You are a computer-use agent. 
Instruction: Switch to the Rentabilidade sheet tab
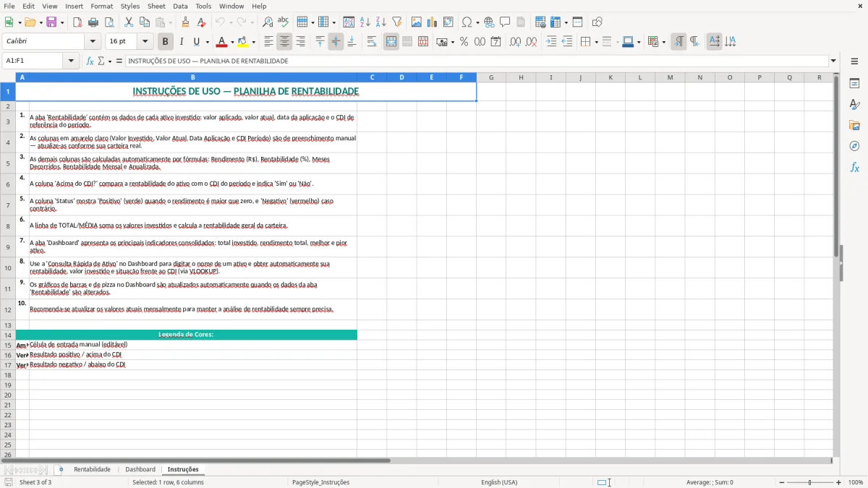(x=92, y=469)
